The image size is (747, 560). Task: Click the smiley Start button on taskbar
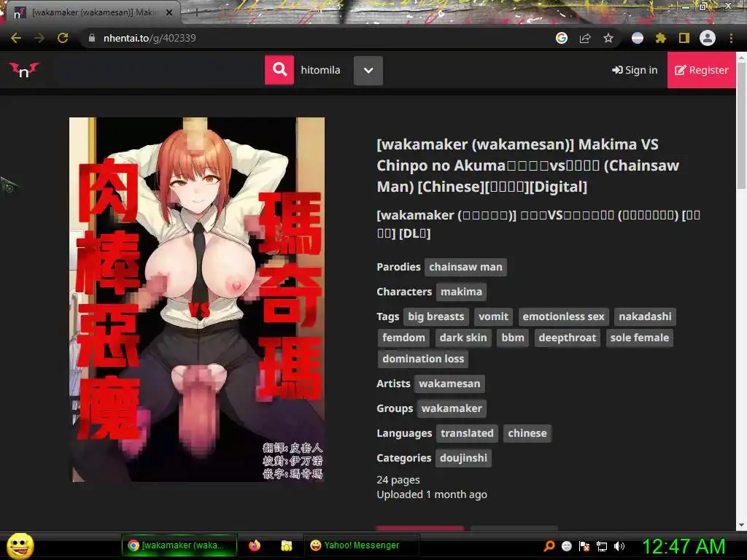pos(20,545)
